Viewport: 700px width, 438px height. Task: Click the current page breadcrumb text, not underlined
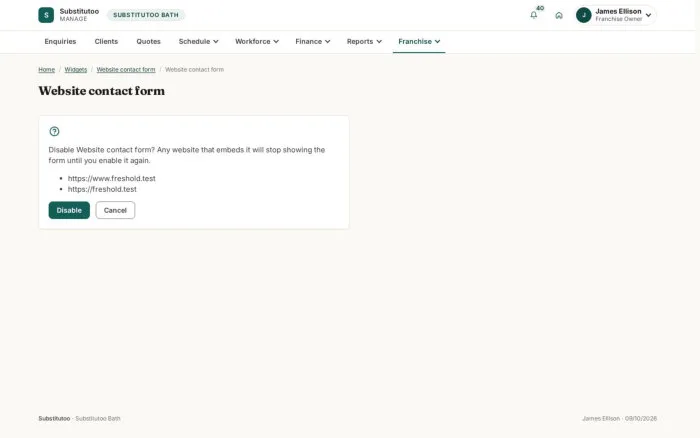[x=194, y=70]
